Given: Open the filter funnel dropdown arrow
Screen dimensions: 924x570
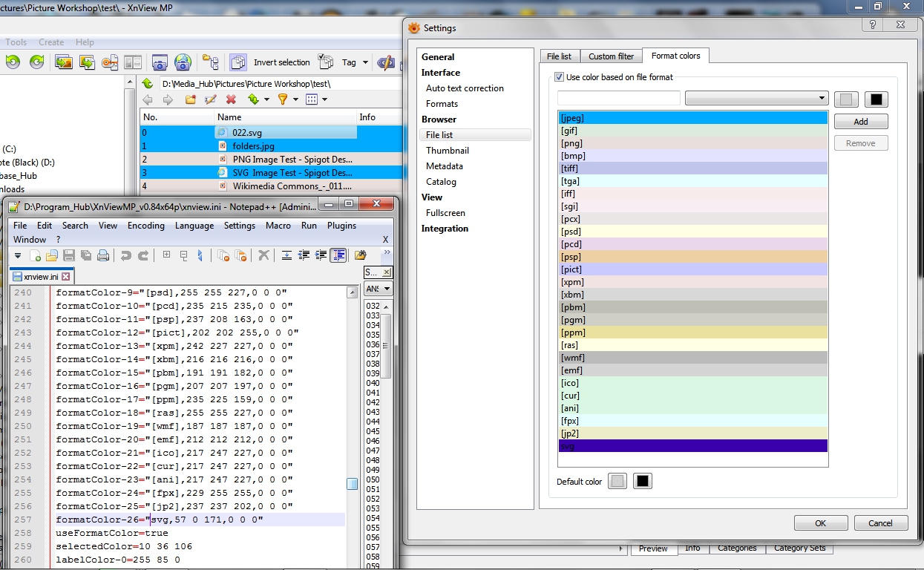Looking at the screenshot, I should click(295, 99).
